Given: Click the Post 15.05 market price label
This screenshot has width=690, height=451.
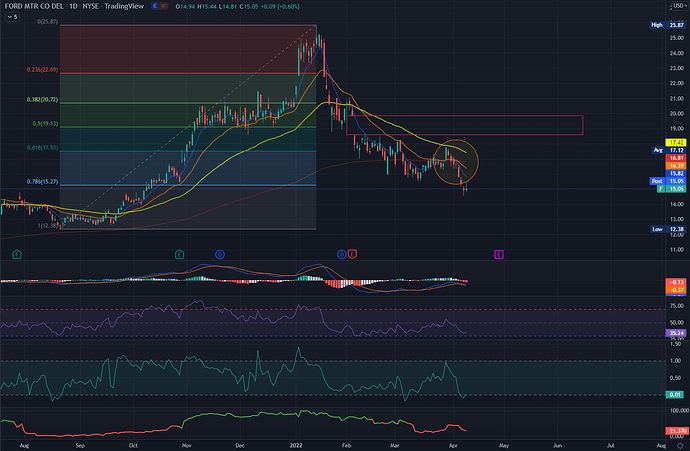Looking at the screenshot, I should [x=668, y=181].
